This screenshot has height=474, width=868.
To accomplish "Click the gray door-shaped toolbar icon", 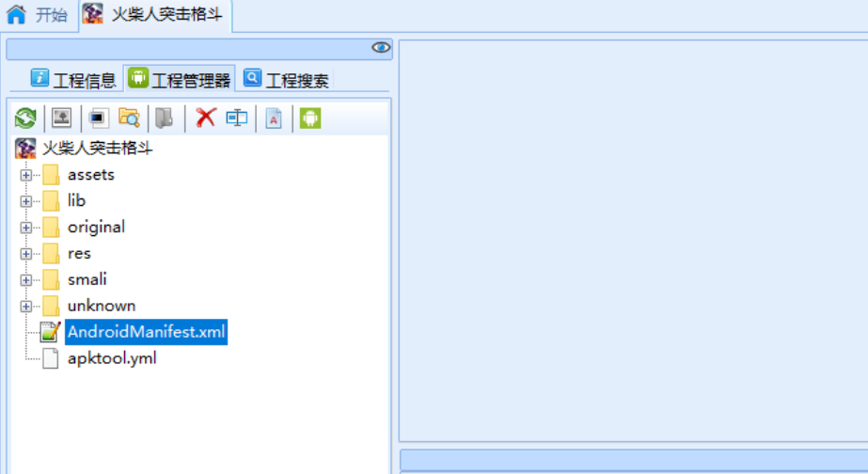I will pos(164,118).
